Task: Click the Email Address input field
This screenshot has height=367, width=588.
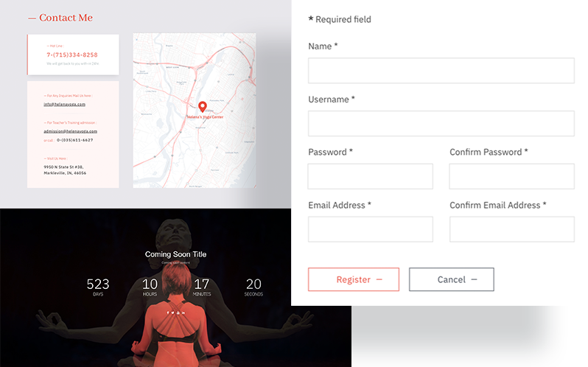Action: pyautogui.click(x=370, y=229)
